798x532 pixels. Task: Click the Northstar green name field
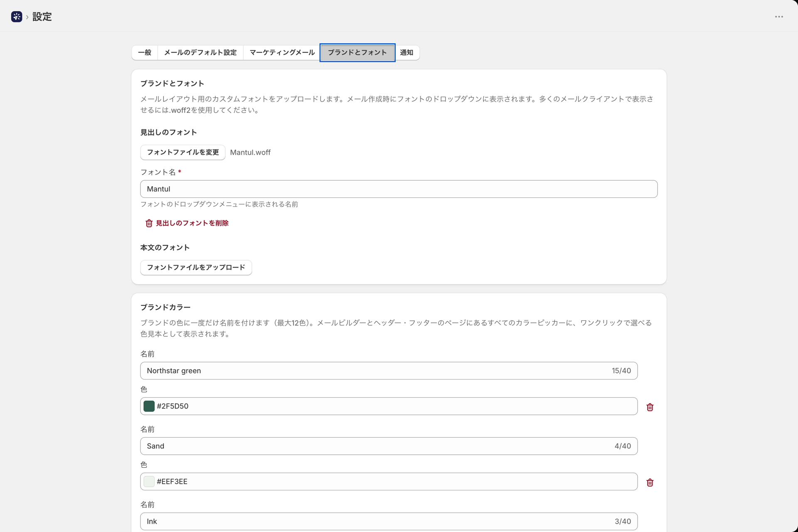tap(389, 371)
